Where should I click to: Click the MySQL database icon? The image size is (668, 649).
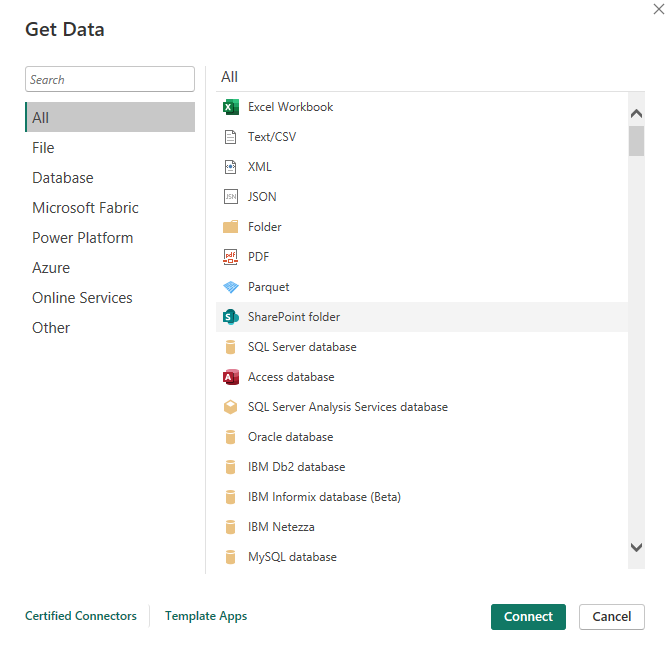coord(230,557)
